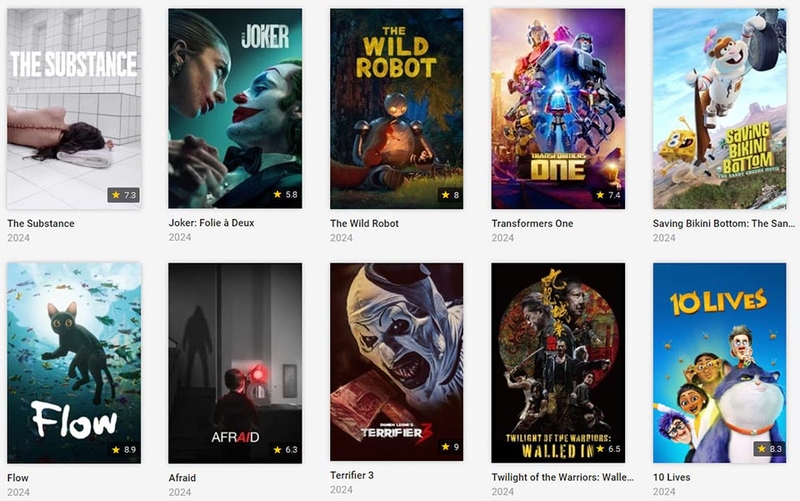Click the Terrifier 3 title link
The height and width of the screenshot is (501, 800).
[352, 475]
